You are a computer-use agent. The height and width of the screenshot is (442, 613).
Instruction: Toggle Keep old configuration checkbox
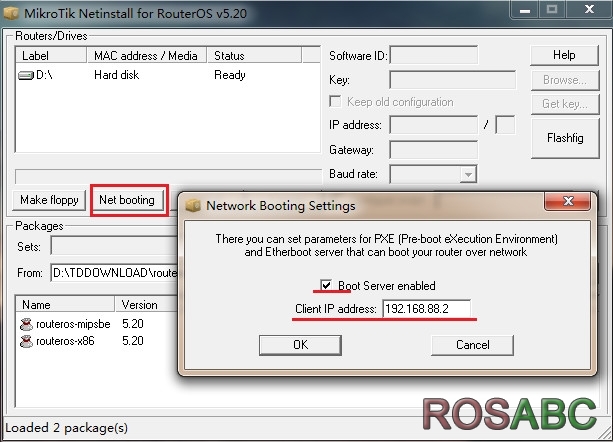click(335, 102)
